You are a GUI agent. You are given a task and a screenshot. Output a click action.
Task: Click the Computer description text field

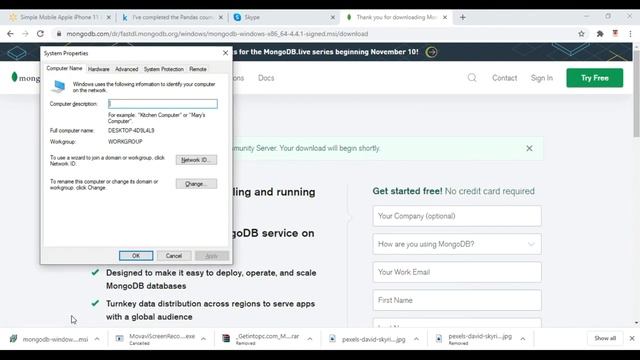163,104
